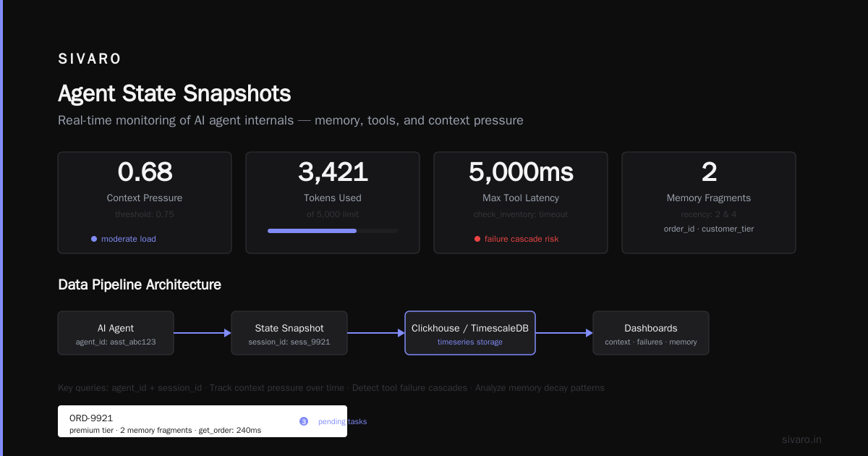Click the ORD-9921 order field
The height and width of the screenshot is (456, 868).
tap(203, 421)
